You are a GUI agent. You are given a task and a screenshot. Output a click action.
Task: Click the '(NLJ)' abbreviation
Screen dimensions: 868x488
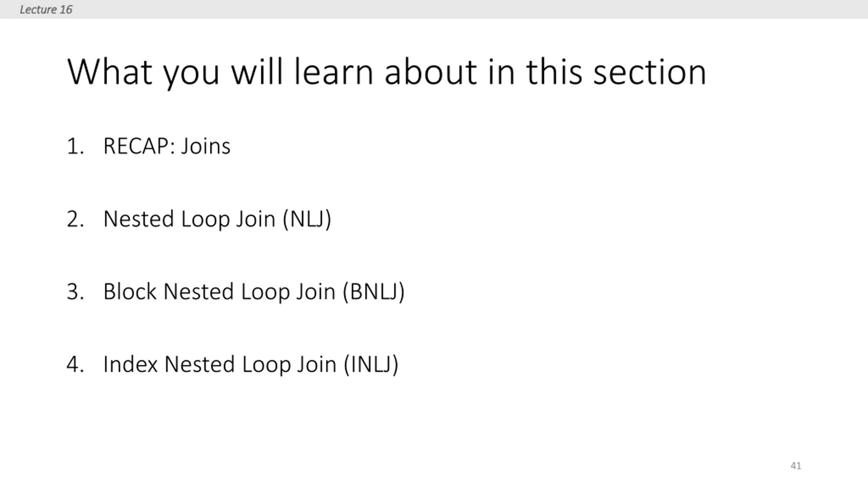307,220
